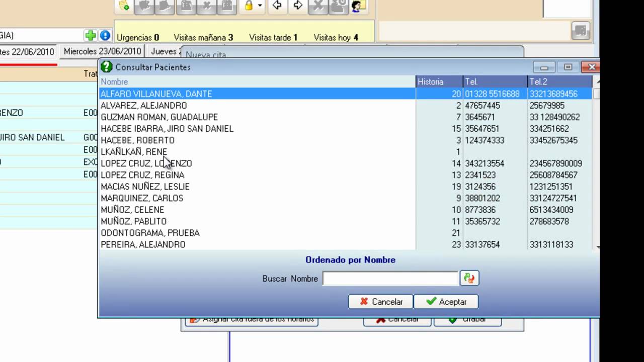The width and height of the screenshot is (644, 362).
Task: Click into the Buscar Nombre search field
Action: coord(390,279)
